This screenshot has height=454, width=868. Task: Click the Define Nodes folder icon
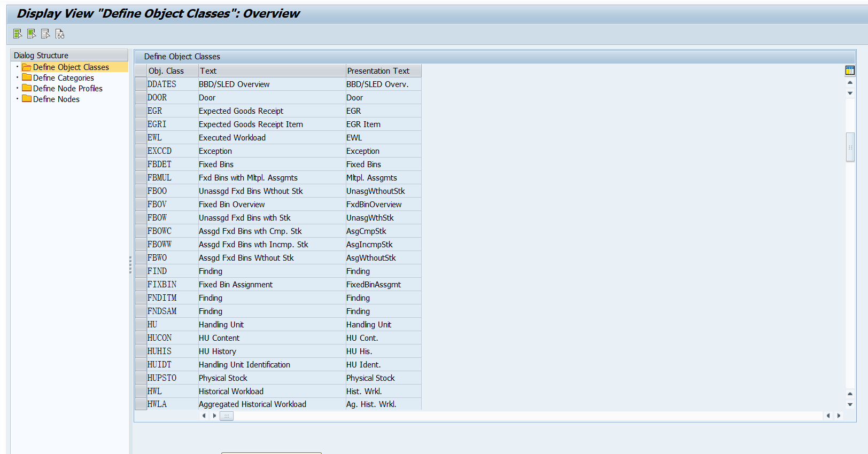click(x=27, y=99)
